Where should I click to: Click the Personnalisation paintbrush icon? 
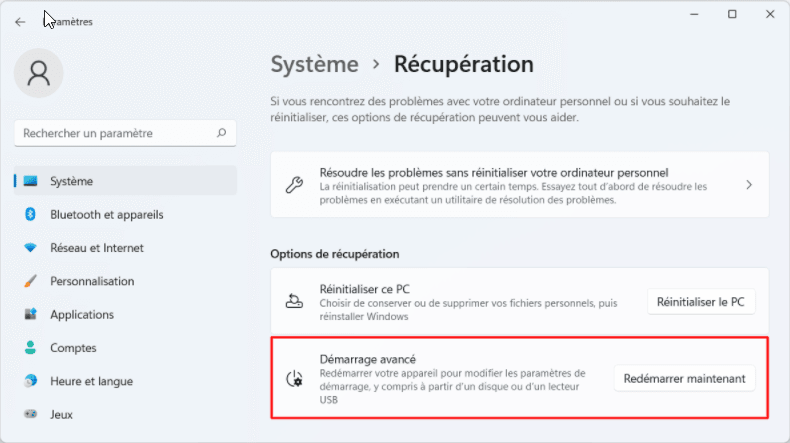click(x=30, y=281)
